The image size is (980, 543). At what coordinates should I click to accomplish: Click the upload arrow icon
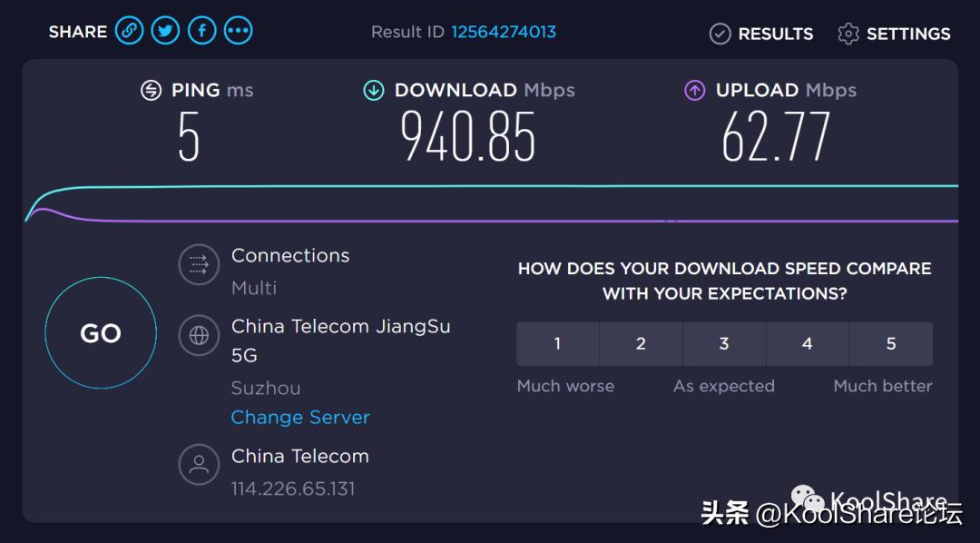[x=694, y=90]
